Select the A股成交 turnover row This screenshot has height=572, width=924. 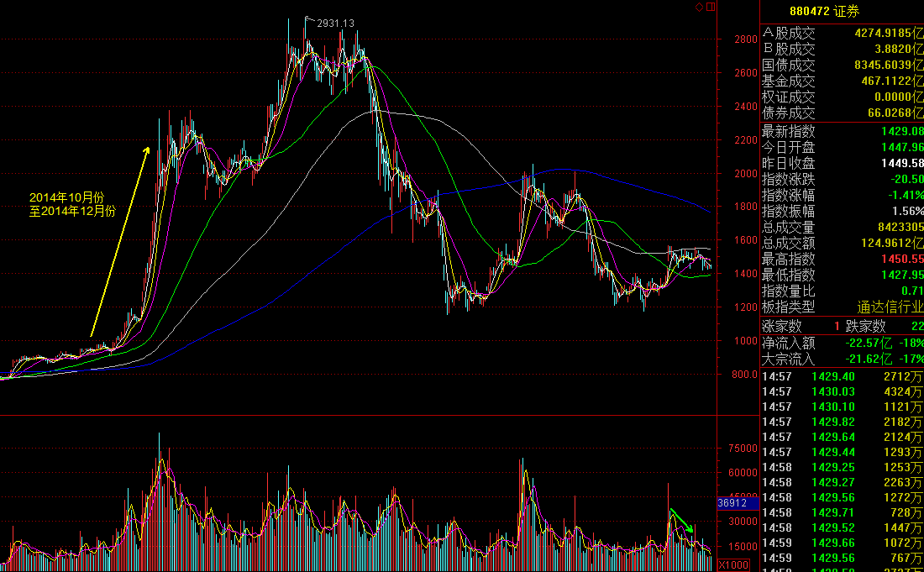(x=841, y=34)
